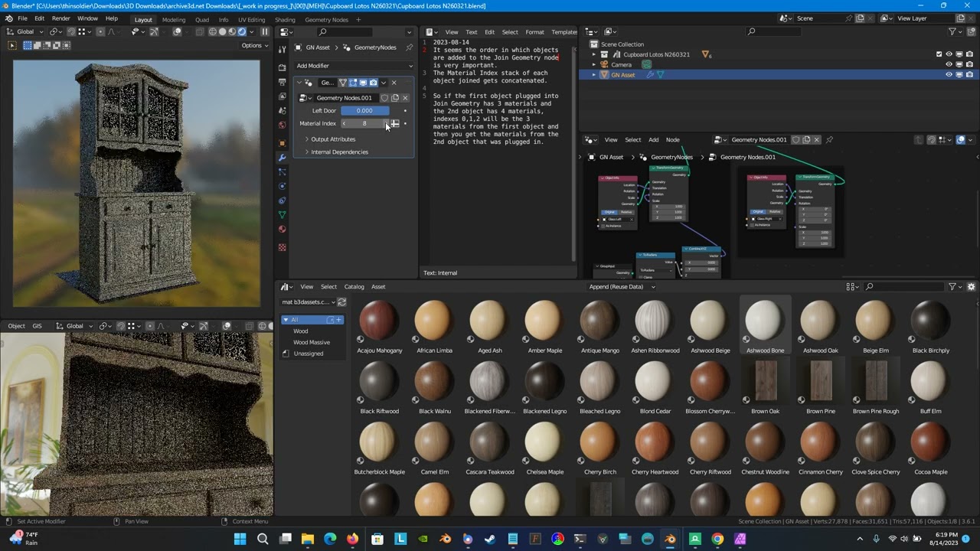
Task: Switch to wireframe viewport shading
Action: (x=212, y=31)
